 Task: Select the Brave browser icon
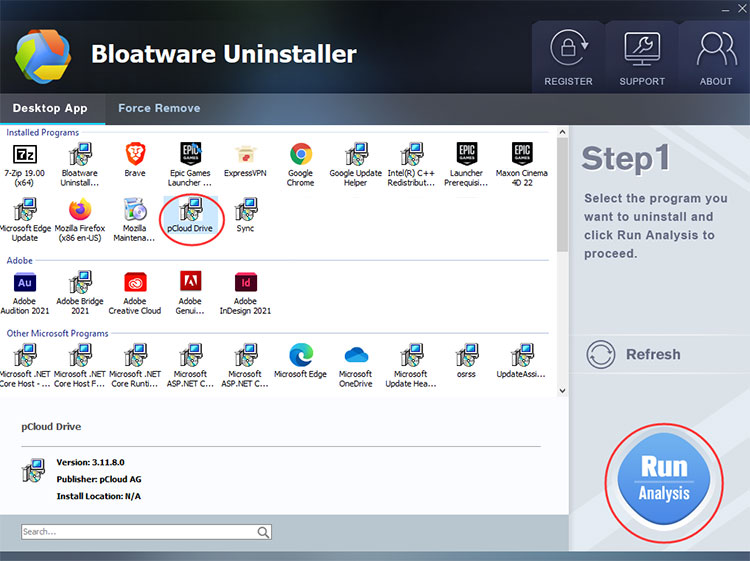pos(135,154)
